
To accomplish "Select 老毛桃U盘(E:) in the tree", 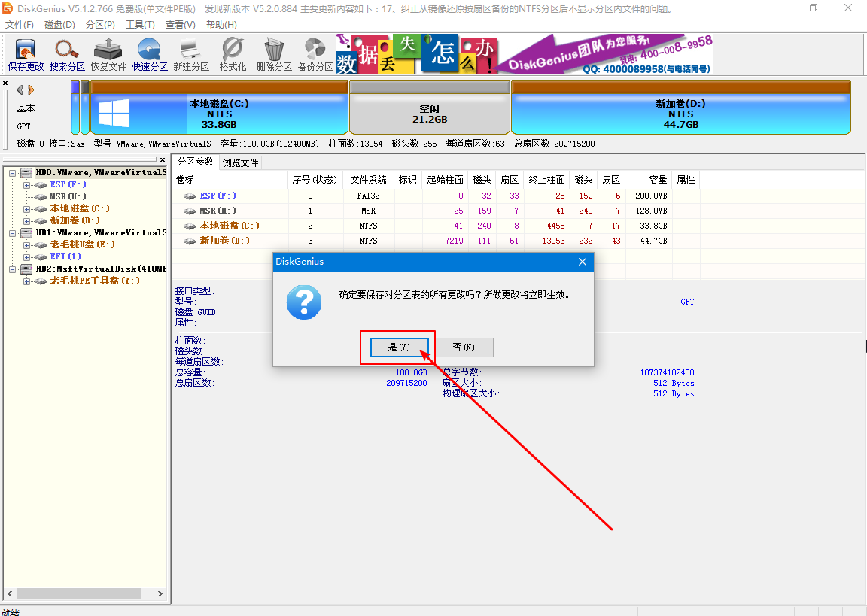I will coord(82,244).
